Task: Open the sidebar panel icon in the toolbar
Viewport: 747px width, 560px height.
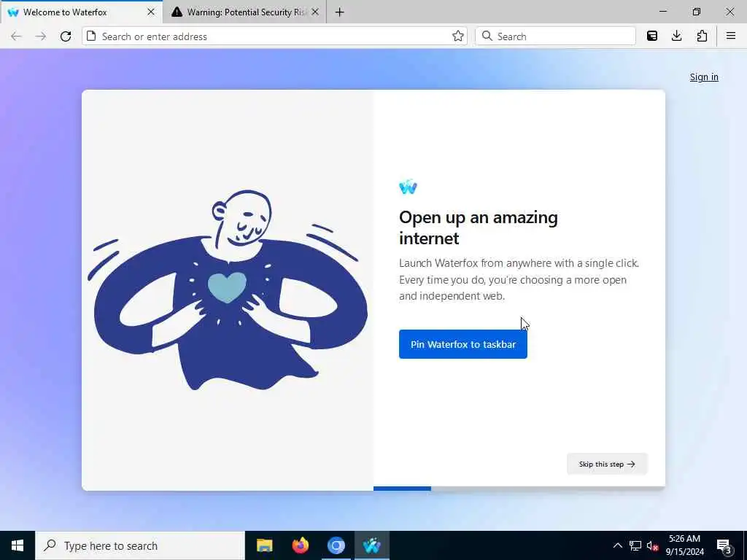Action: pyautogui.click(x=652, y=36)
